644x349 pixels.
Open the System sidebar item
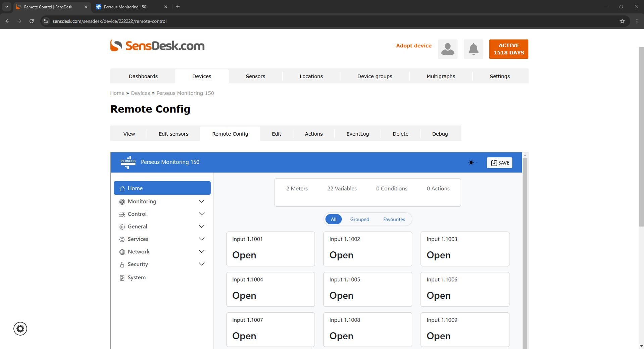click(x=136, y=278)
